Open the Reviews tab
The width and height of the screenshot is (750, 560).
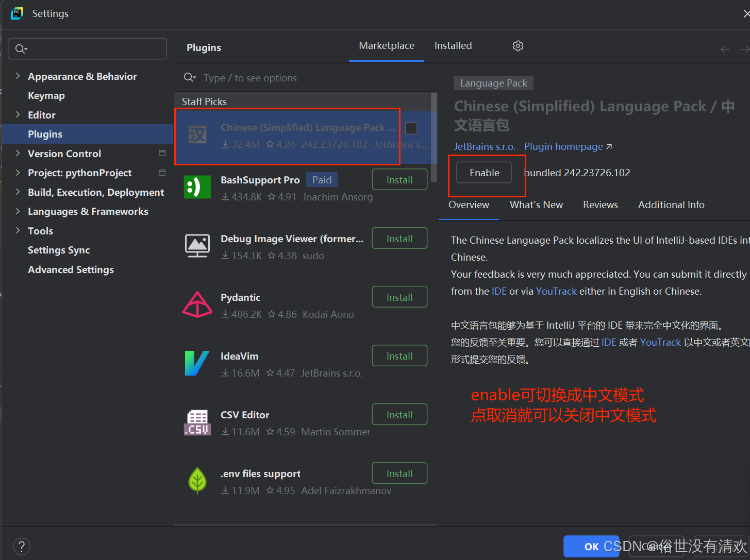point(601,205)
